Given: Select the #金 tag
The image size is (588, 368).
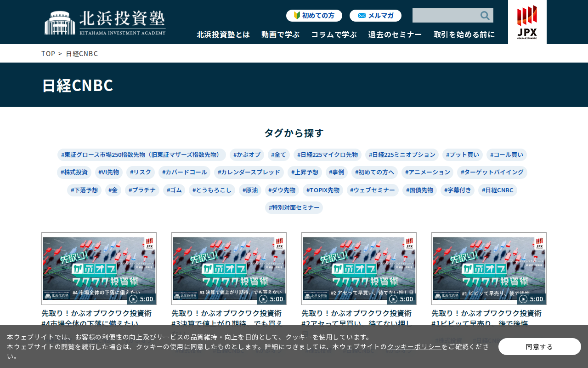Looking at the screenshot, I should point(113,190).
